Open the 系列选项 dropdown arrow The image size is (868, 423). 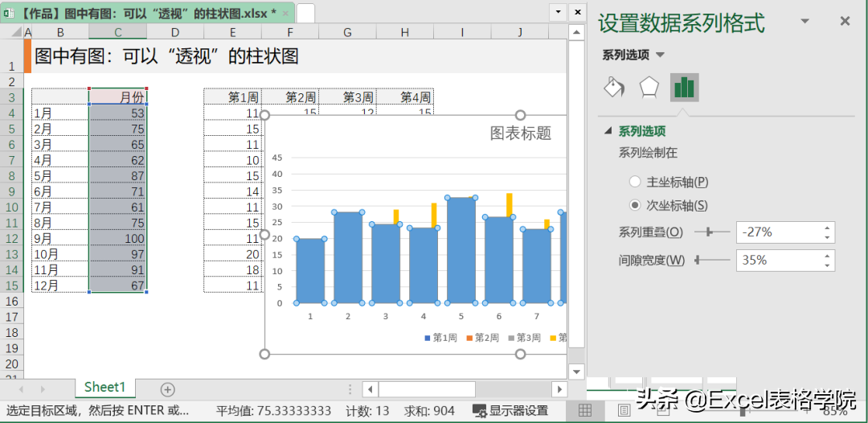(660, 55)
